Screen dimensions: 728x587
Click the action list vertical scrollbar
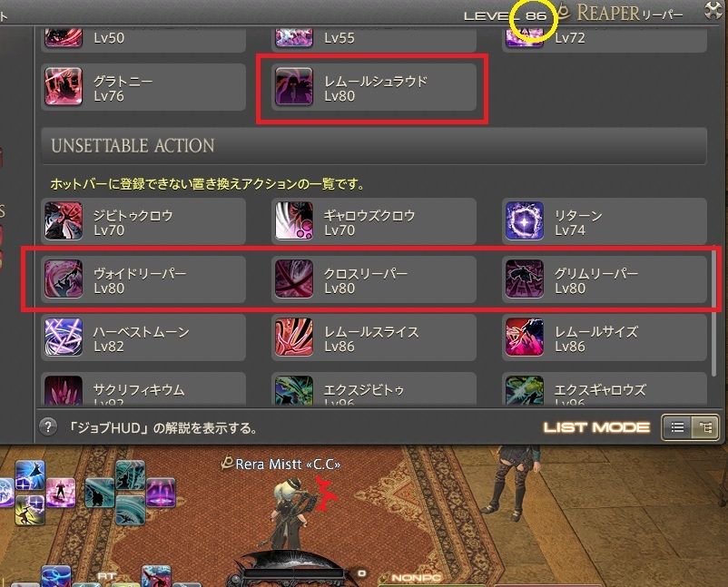click(714, 311)
